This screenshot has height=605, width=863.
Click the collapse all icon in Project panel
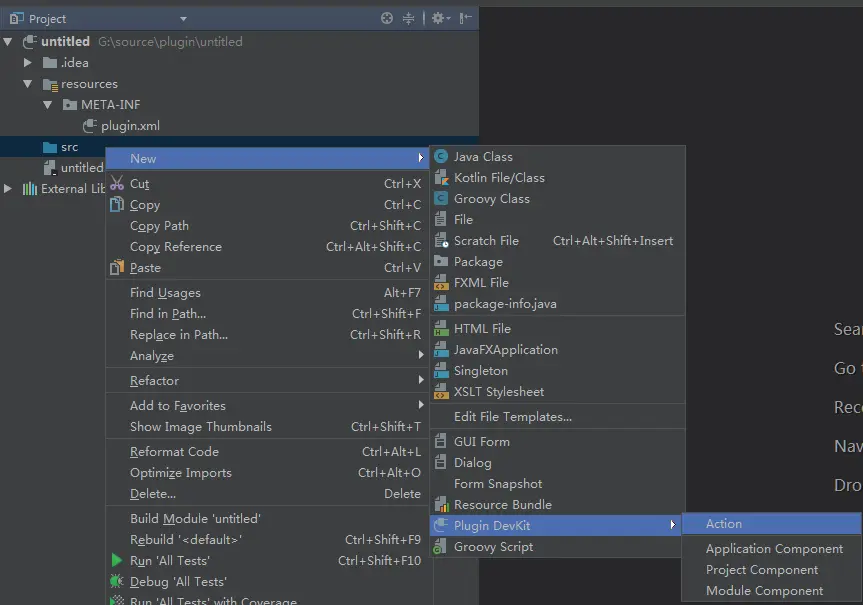pos(408,18)
